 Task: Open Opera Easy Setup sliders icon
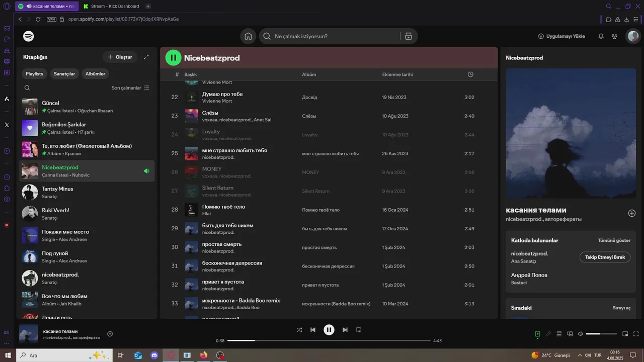[x=636, y=19]
